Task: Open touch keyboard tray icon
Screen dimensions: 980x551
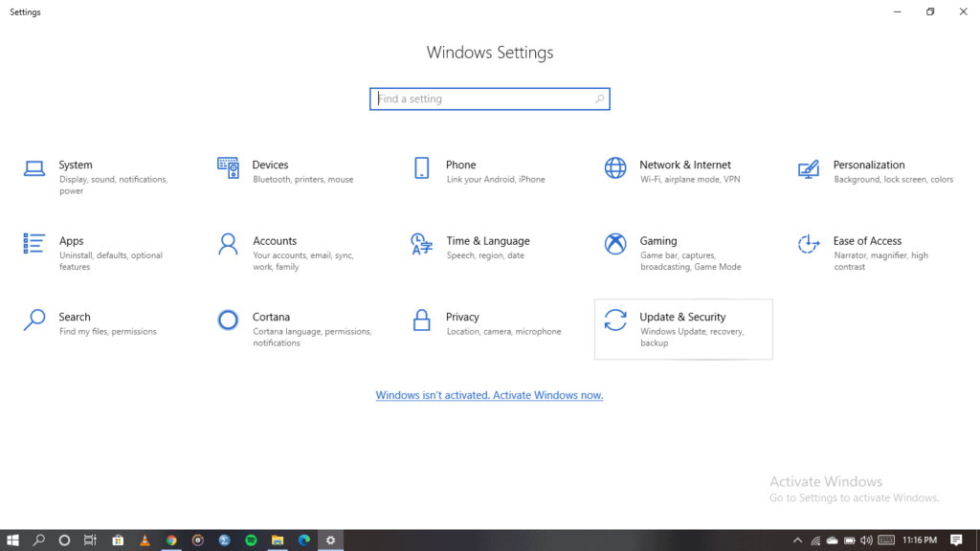Action: 886,540
